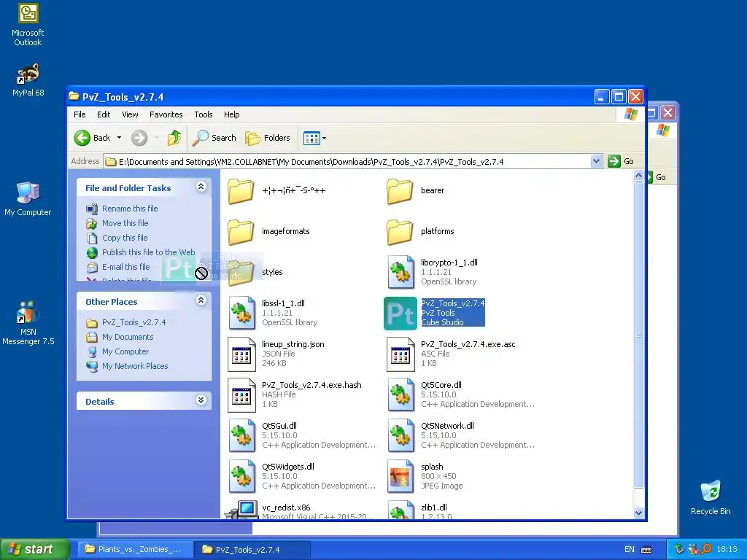Click the Back toolbar button
This screenshot has height=560, width=747.
[93, 138]
